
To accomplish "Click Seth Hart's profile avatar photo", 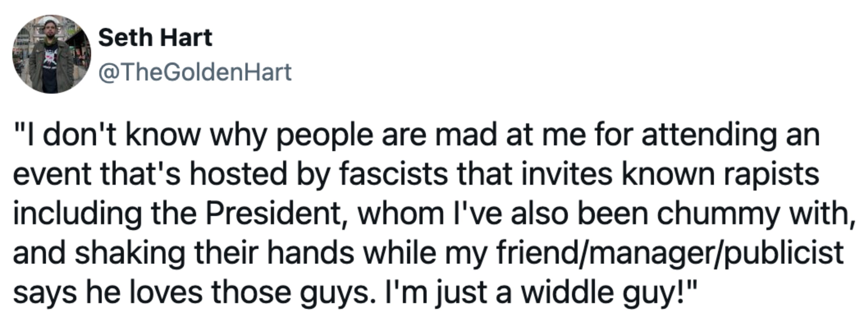I will click(51, 54).
